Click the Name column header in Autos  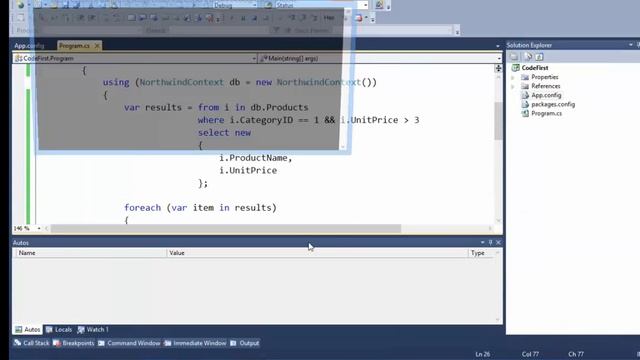91,253
